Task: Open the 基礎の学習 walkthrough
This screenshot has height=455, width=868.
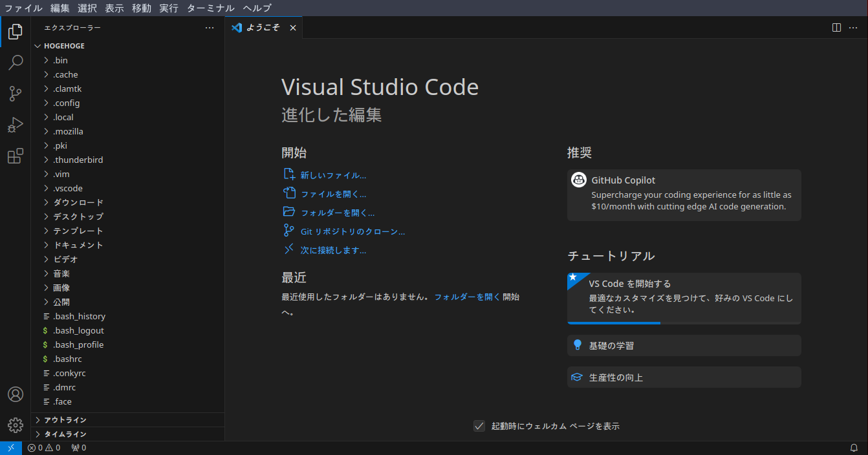Action: point(684,345)
